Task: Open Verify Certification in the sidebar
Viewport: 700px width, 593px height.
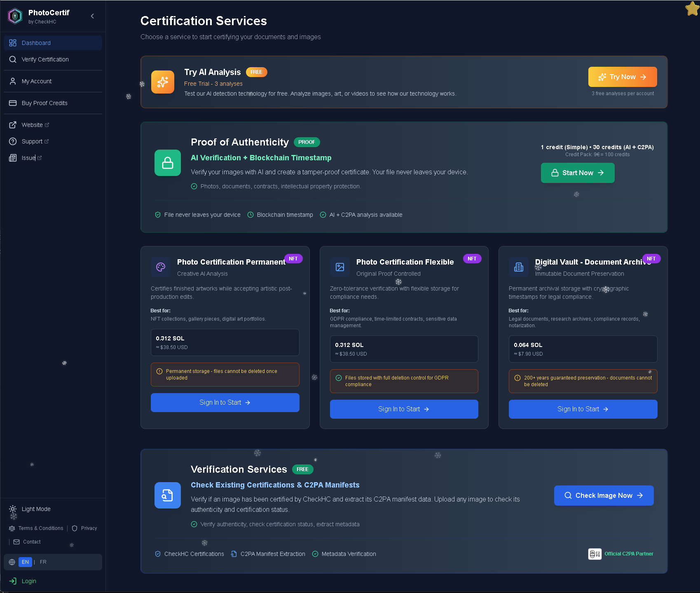Action: 53,59
